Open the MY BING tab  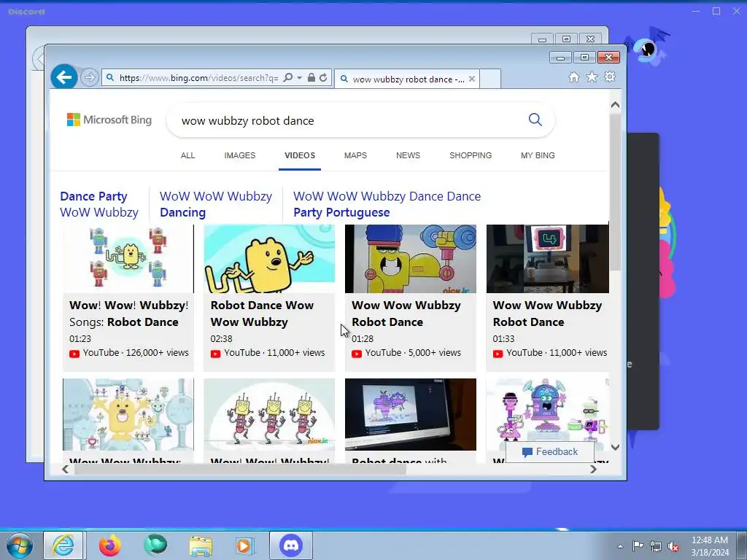point(538,156)
